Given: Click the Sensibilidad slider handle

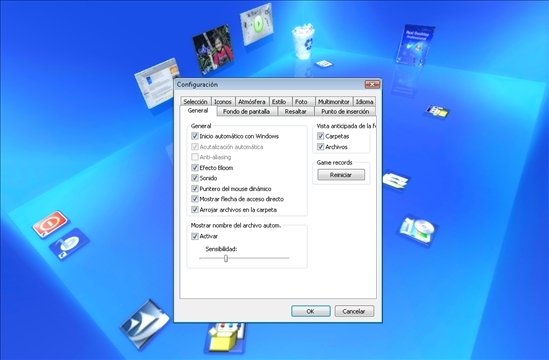Looking at the screenshot, I should click(x=226, y=258).
